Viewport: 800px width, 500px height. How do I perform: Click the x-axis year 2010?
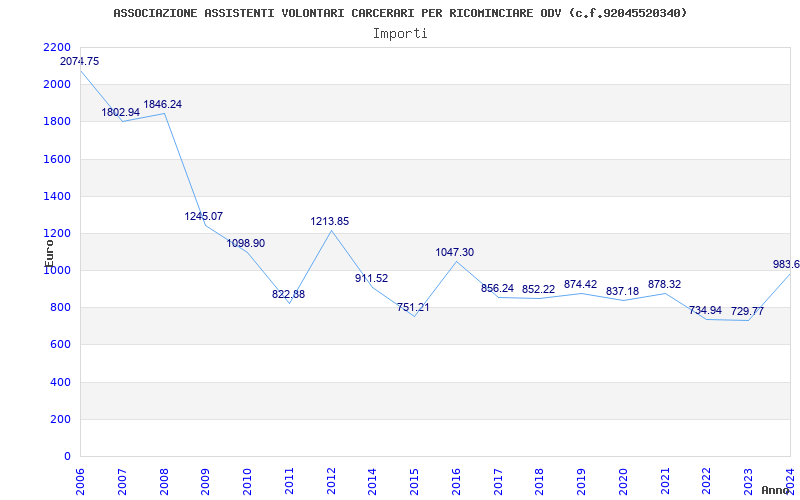[247, 481]
